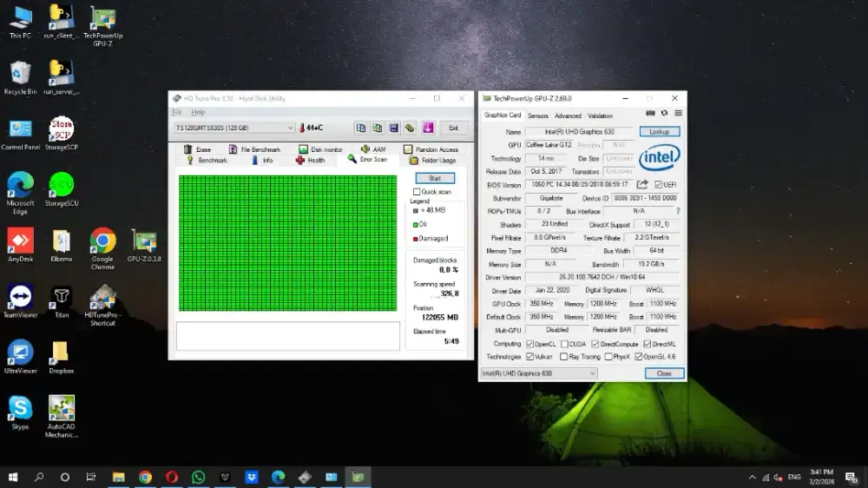Click the green error scan block grid

click(x=288, y=243)
